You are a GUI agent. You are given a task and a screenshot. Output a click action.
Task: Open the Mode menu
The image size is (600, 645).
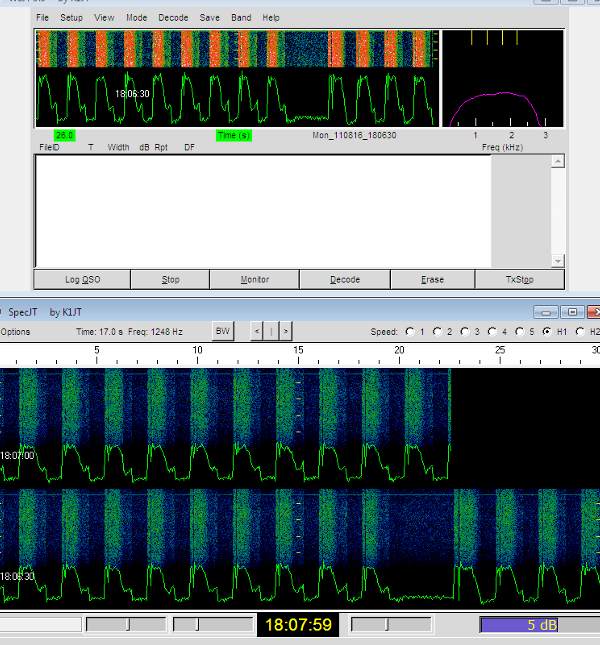click(136, 18)
